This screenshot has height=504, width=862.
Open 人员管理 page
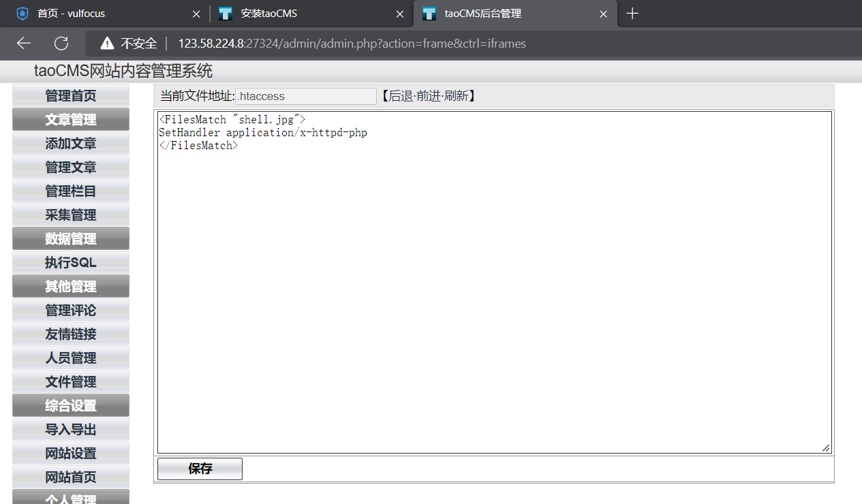point(71,358)
